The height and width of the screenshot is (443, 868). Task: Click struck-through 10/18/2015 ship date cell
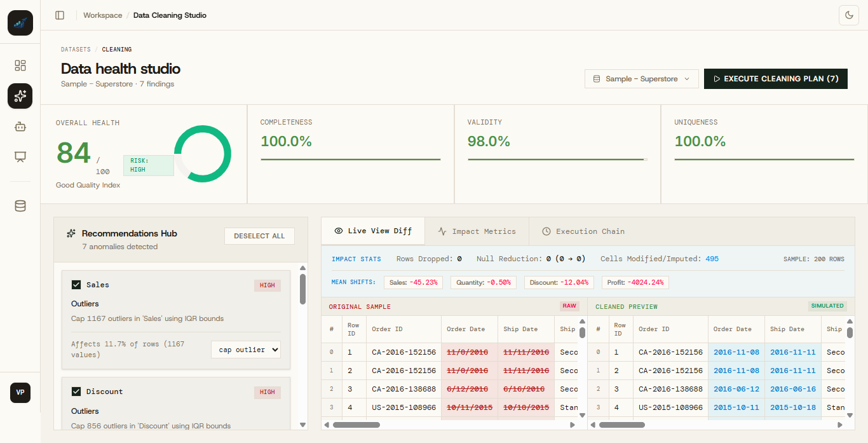pos(526,407)
